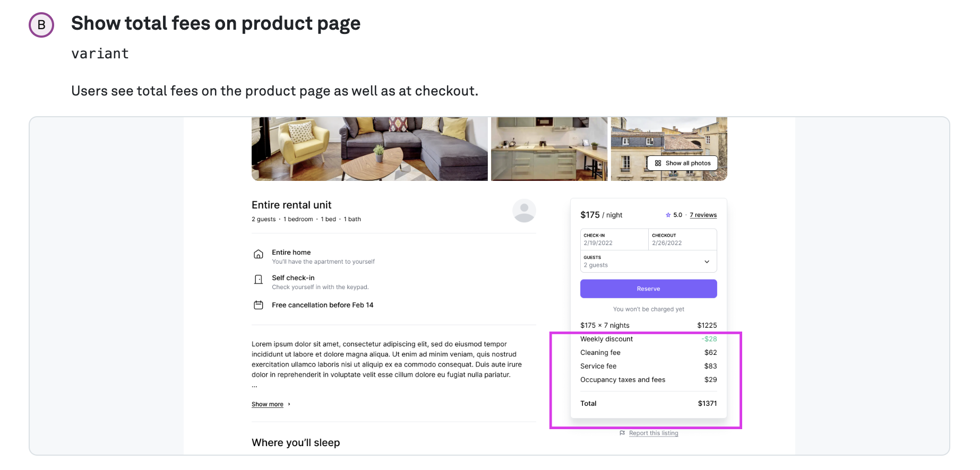Expand description via Show more arrow
Viewport: 980px width, 470px height.
[x=289, y=404]
